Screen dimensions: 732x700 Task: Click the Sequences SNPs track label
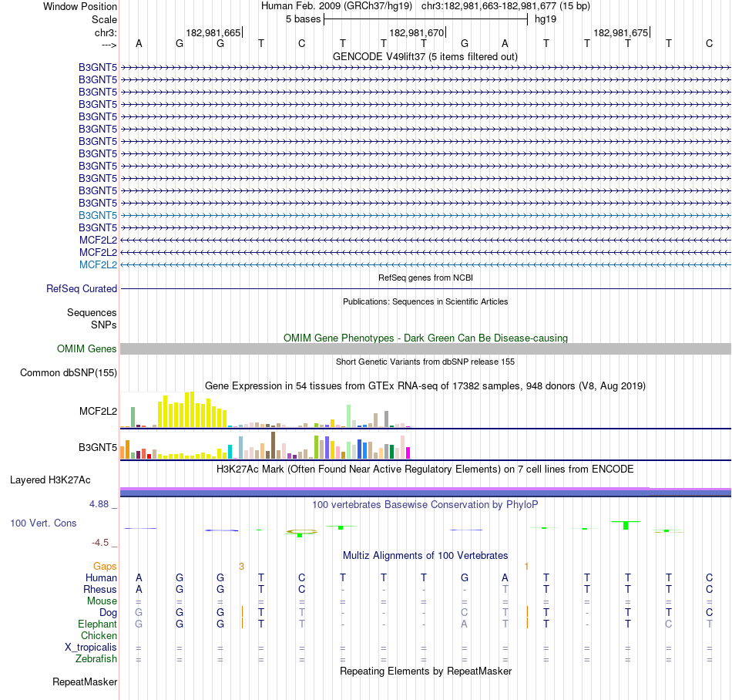[92, 318]
